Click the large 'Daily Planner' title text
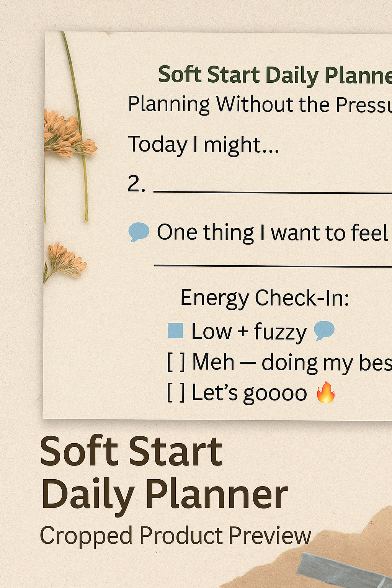392x588 pixels. pos(164,495)
